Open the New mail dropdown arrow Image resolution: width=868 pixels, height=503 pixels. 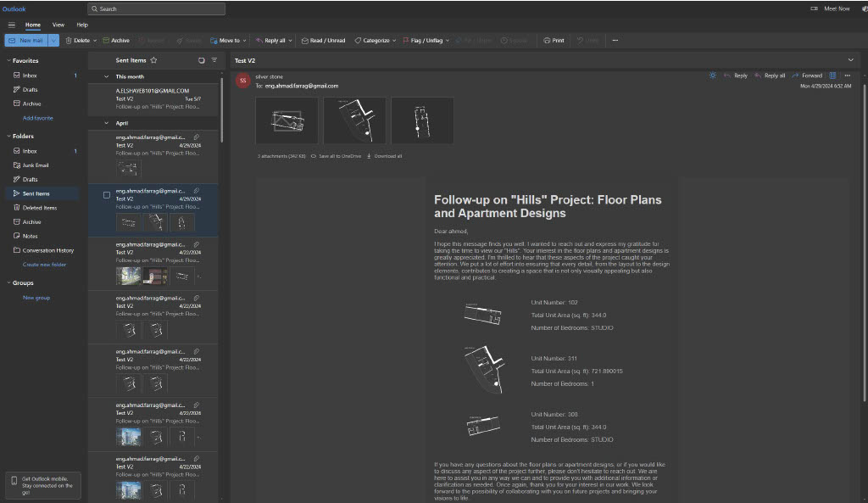54,41
